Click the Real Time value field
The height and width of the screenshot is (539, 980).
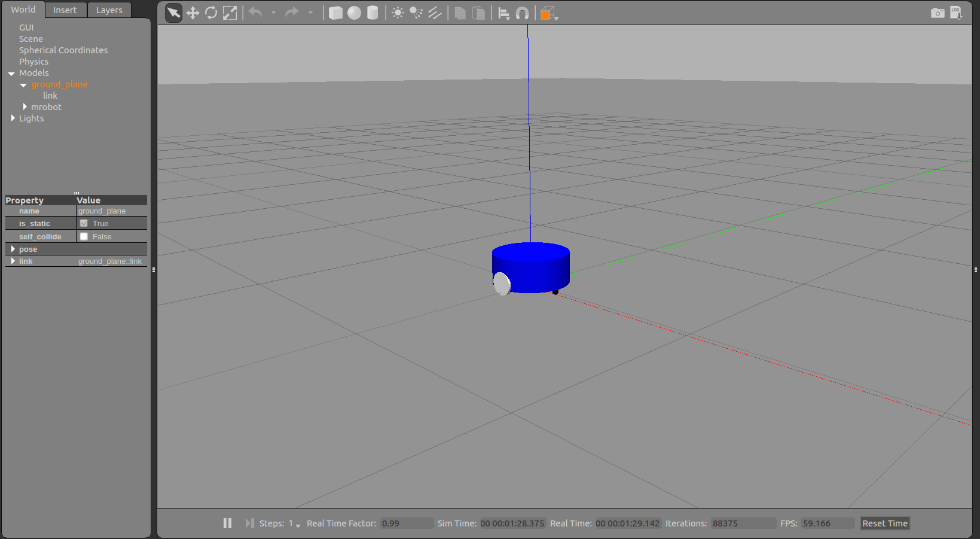click(628, 523)
